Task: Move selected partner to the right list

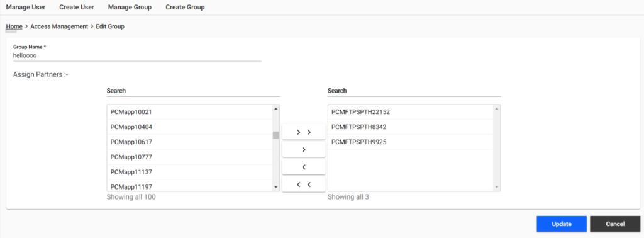Action: [x=304, y=150]
